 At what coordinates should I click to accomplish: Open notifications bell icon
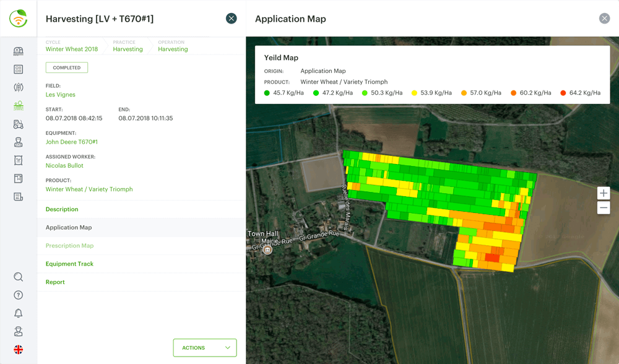19,314
